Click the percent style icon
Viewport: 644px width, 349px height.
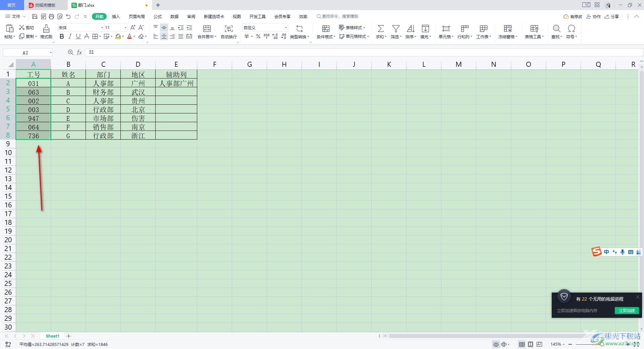click(x=258, y=36)
